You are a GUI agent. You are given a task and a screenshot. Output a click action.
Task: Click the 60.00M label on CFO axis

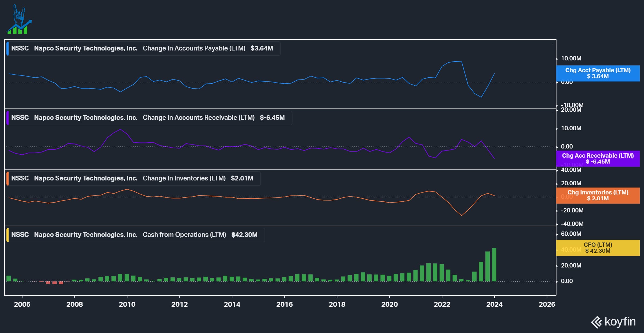point(571,234)
